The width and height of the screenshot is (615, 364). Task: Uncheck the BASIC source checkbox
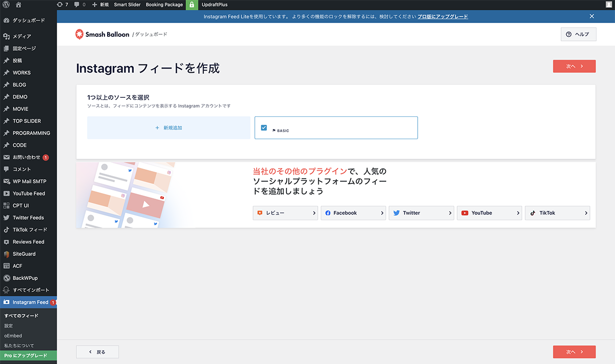[x=264, y=127]
